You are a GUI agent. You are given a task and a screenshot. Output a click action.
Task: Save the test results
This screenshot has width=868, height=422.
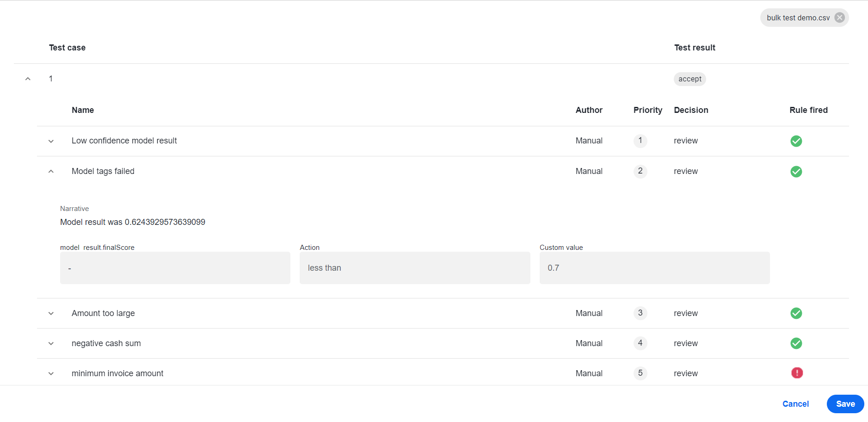[x=845, y=404]
